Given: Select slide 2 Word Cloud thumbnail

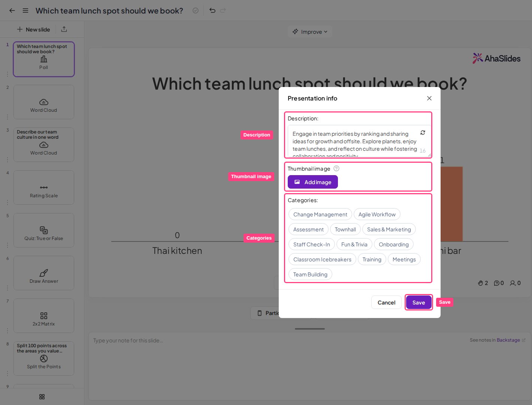Looking at the screenshot, I should tap(44, 102).
